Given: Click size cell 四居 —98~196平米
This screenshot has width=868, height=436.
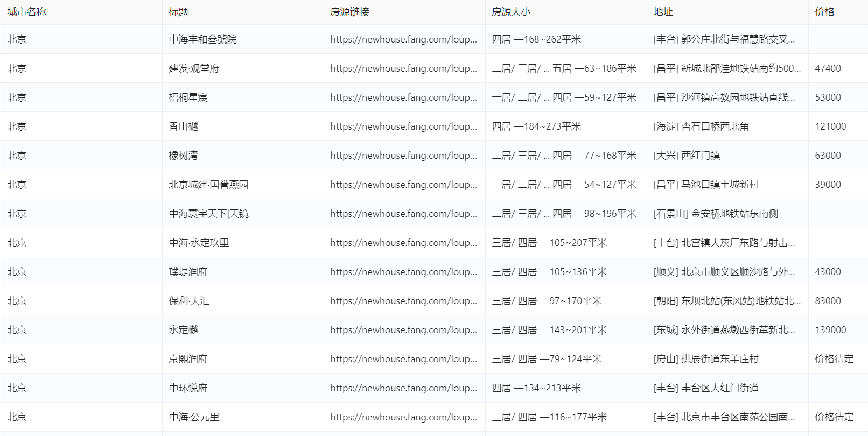Looking at the screenshot, I should coord(564,214).
